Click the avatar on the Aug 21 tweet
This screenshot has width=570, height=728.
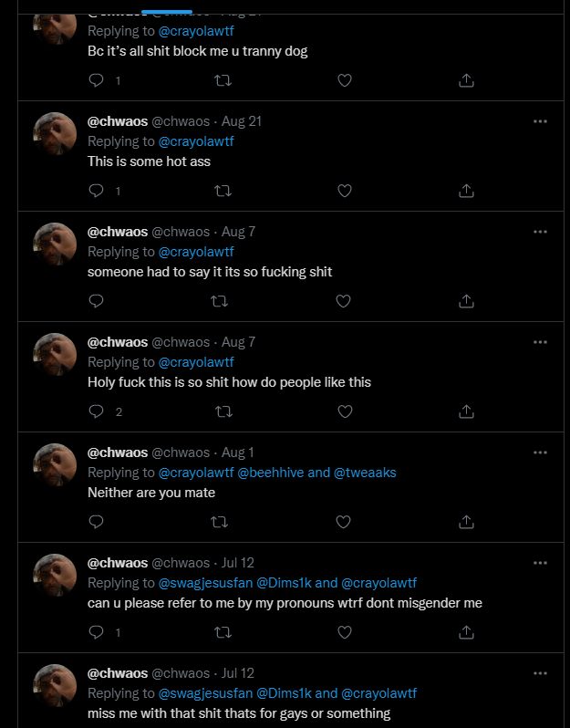55,134
